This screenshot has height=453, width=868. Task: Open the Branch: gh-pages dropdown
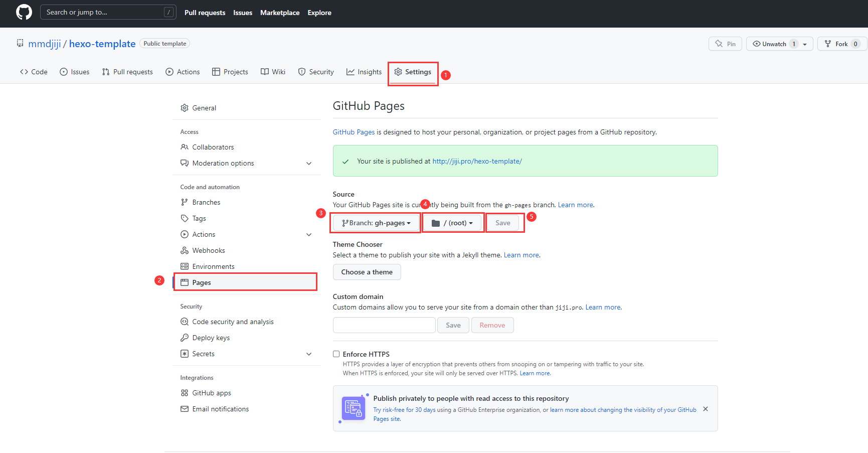376,223
